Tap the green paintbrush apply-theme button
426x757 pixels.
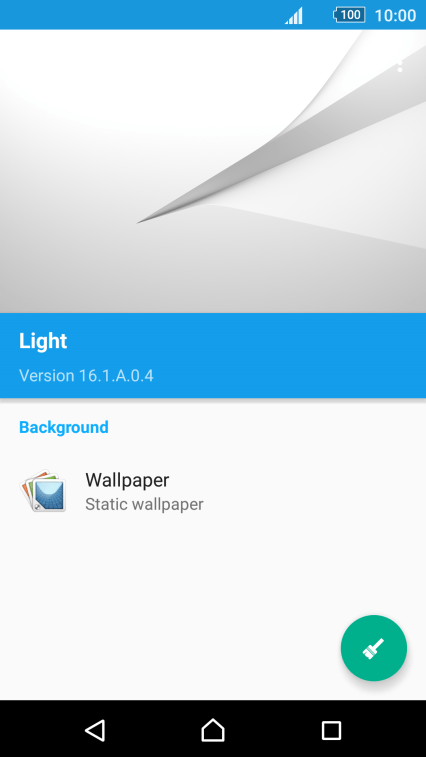pos(374,648)
